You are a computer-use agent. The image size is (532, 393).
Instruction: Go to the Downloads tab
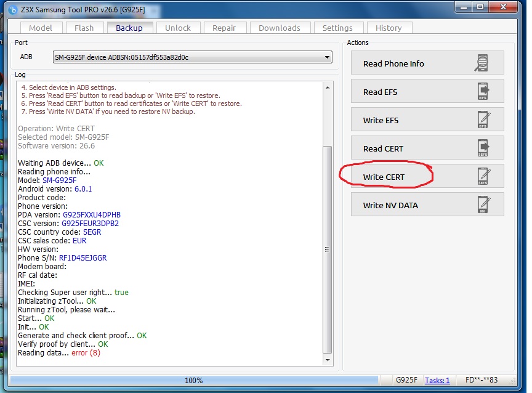coord(279,28)
